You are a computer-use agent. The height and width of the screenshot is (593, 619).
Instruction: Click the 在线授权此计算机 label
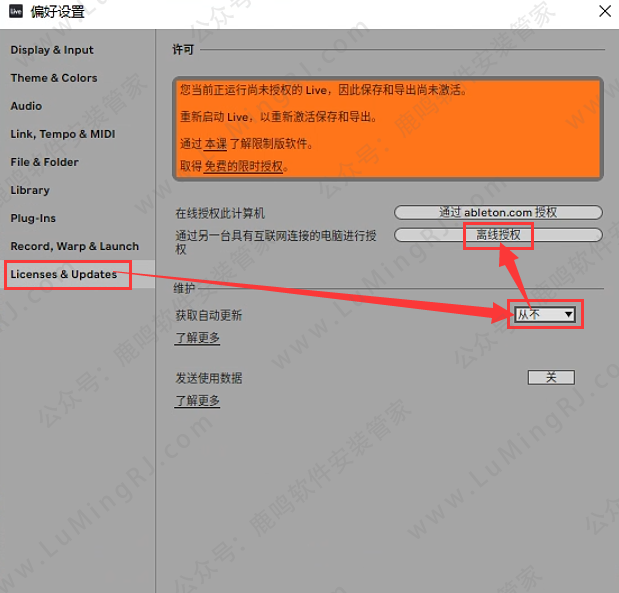click(x=220, y=213)
